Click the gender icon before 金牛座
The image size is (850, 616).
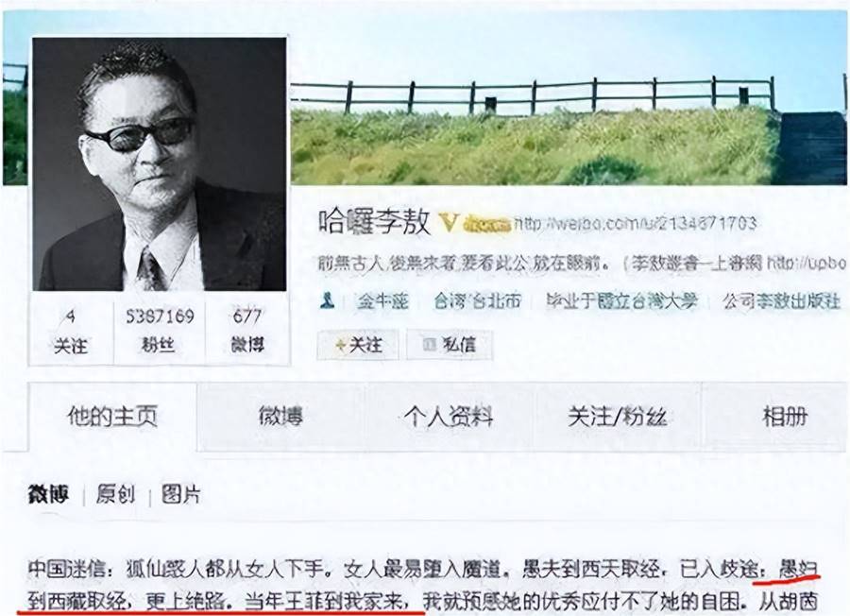(x=328, y=300)
